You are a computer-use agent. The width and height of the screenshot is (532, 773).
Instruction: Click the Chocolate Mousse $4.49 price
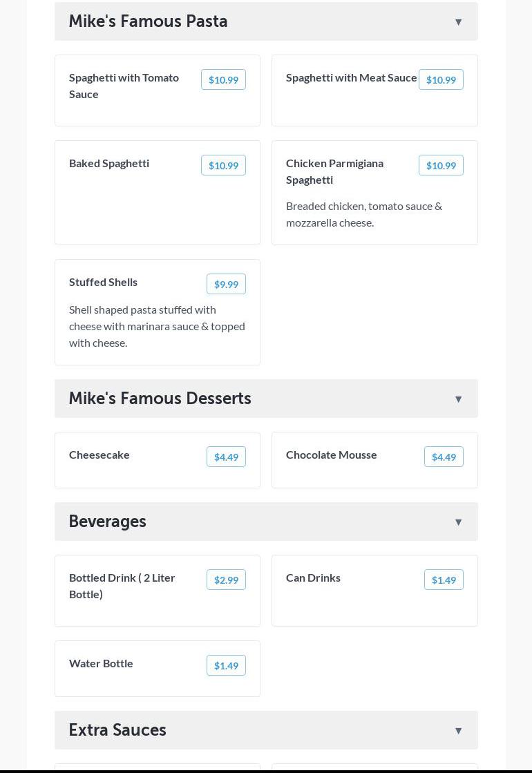[x=444, y=457]
